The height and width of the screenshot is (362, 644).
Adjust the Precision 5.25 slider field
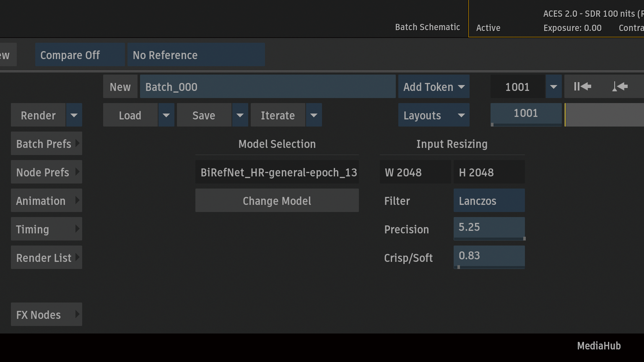pyautogui.click(x=489, y=228)
